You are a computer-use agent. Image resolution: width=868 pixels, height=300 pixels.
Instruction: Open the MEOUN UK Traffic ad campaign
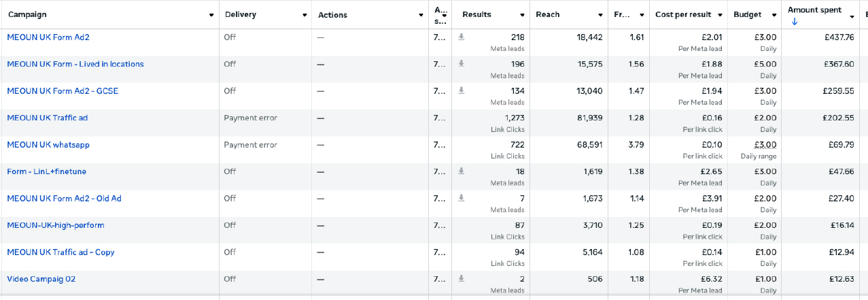(x=48, y=118)
